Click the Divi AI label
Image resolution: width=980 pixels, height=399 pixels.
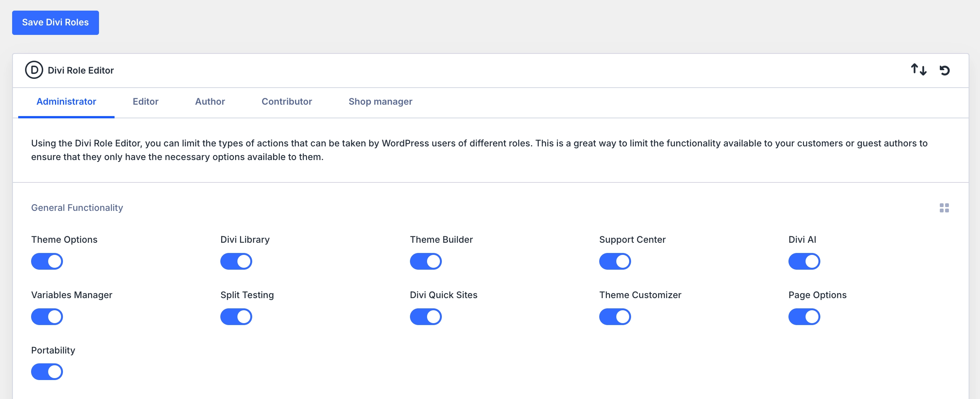[x=803, y=240]
